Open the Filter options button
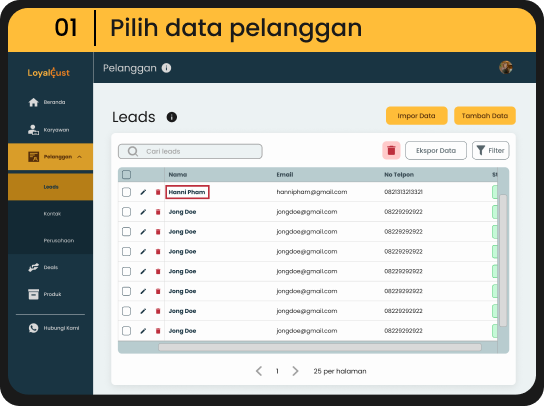 pos(491,151)
